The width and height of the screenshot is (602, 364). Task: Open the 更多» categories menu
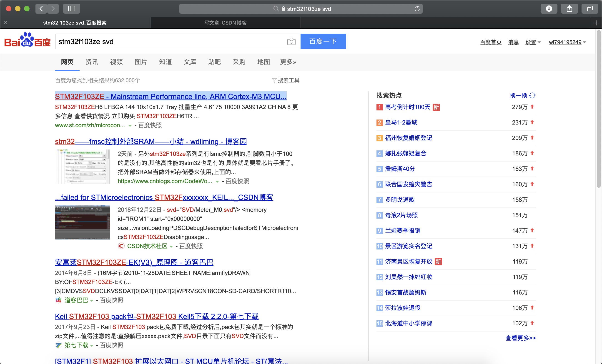(x=288, y=62)
